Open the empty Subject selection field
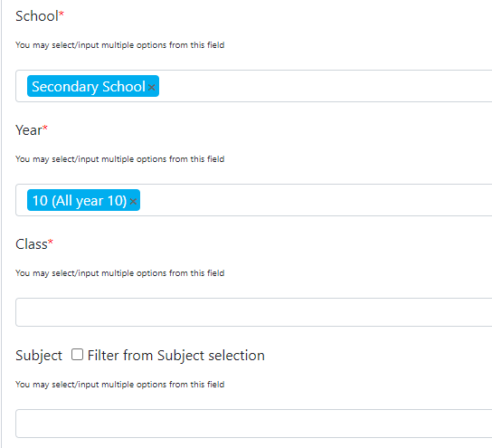This screenshot has width=492, height=448. (254, 424)
